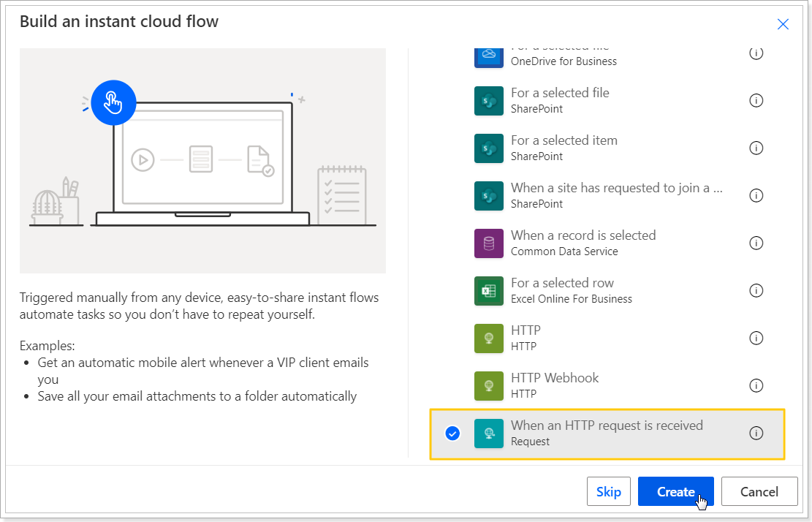Select the SharePoint icon beside For a selected file
The image size is (812, 522).
click(489, 101)
